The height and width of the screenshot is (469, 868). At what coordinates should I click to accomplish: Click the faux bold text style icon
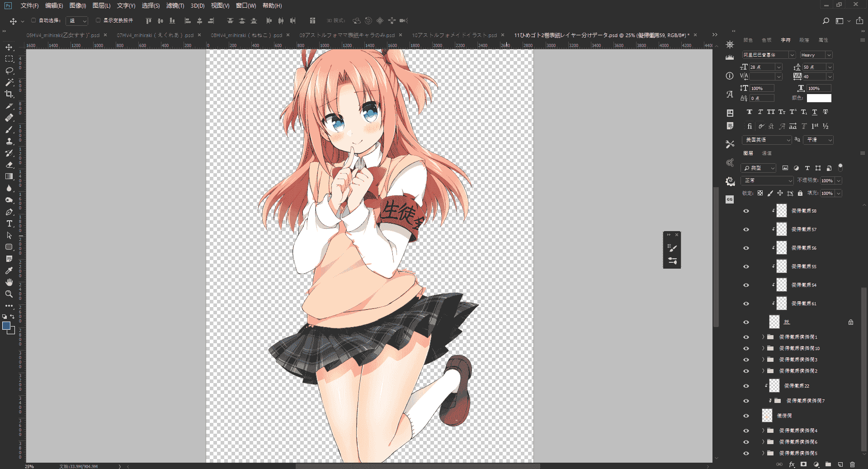[x=750, y=112]
